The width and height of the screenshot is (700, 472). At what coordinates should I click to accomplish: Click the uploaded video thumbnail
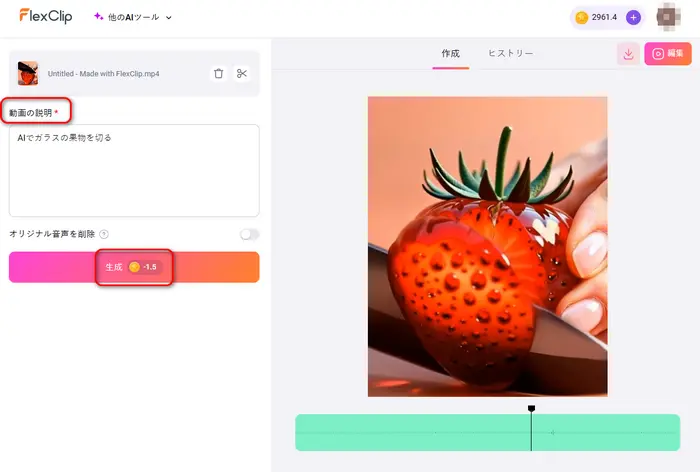[x=28, y=73]
